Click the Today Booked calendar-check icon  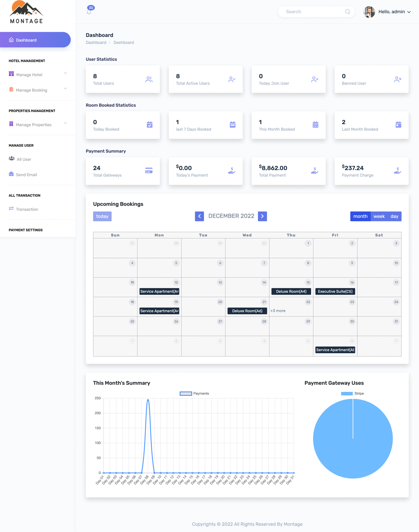(x=149, y=125)
